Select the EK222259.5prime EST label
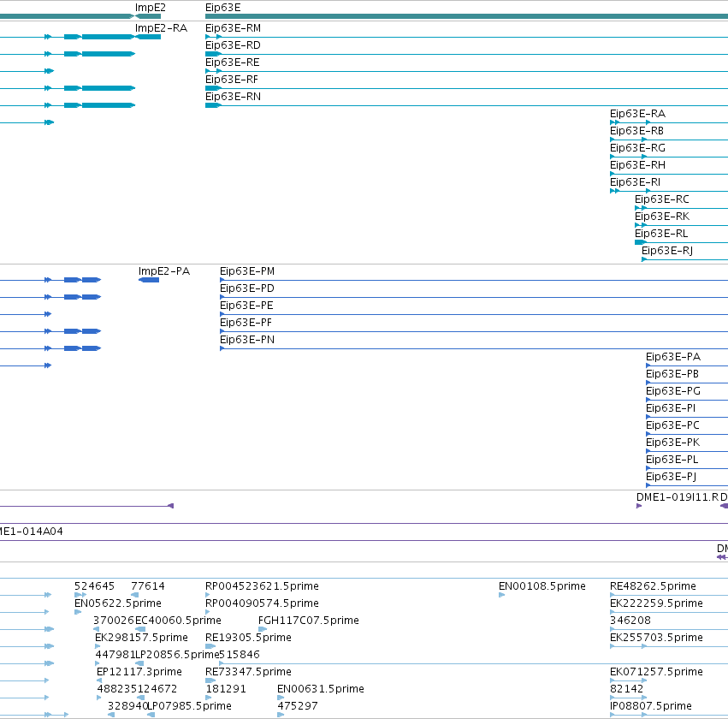 tap(656, 604)
